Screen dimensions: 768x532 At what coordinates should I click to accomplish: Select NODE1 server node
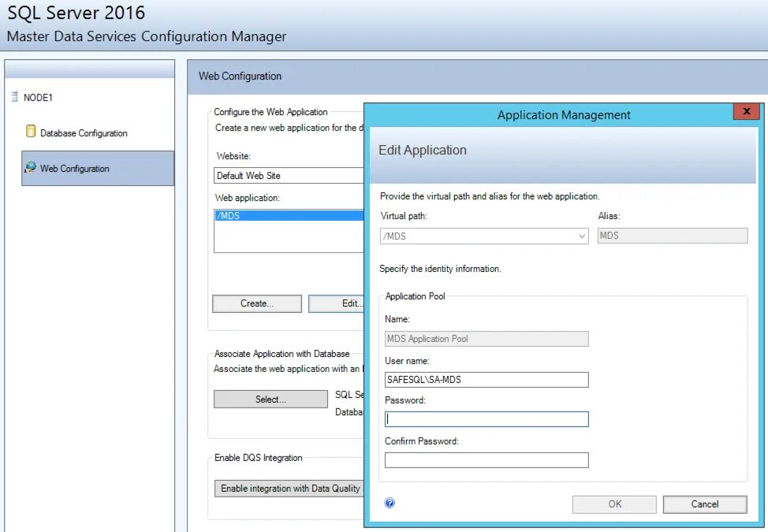click(38, 98)
